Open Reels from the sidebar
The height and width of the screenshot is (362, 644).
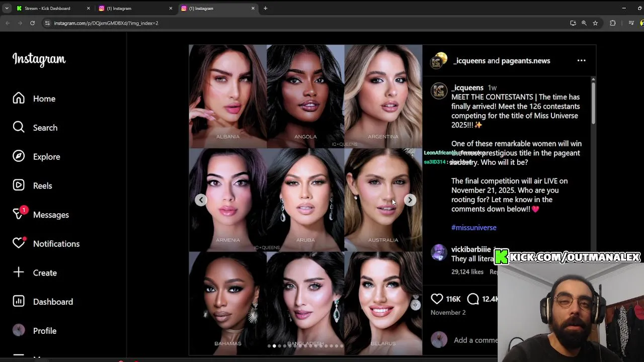tap(33, 186)
